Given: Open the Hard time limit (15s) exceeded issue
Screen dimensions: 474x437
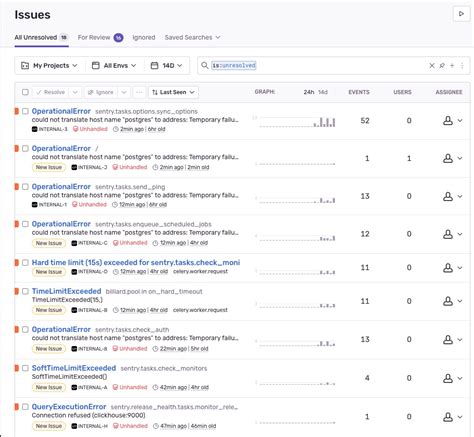Looking at the screenshot, I should tap(136, 263).
